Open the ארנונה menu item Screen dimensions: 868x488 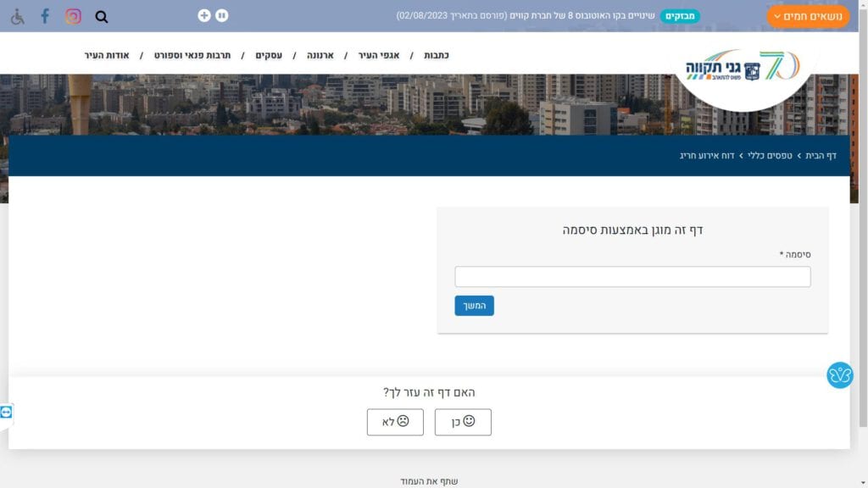(x=320, y=56)
